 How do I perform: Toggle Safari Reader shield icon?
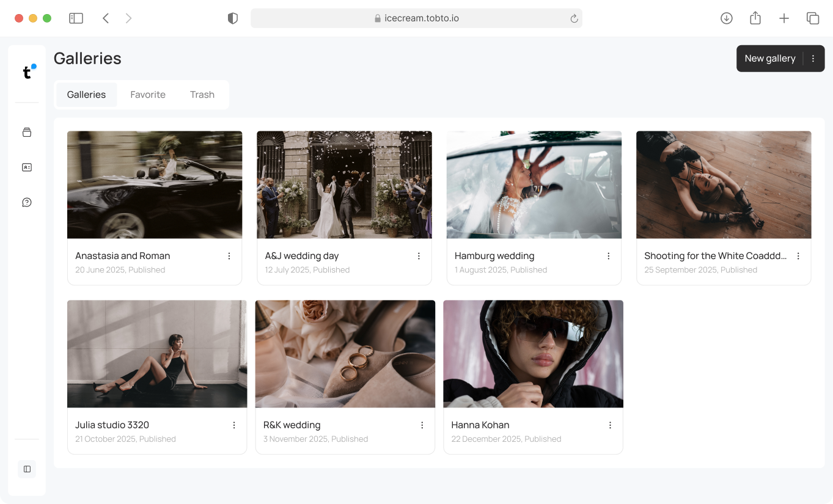pyautogui.click(x=232, y=18)
